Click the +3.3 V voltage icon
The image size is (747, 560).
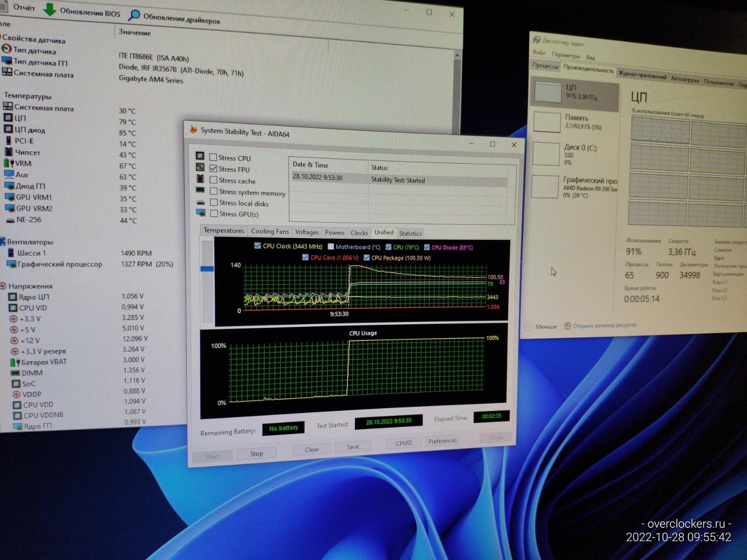coord(14,319)
